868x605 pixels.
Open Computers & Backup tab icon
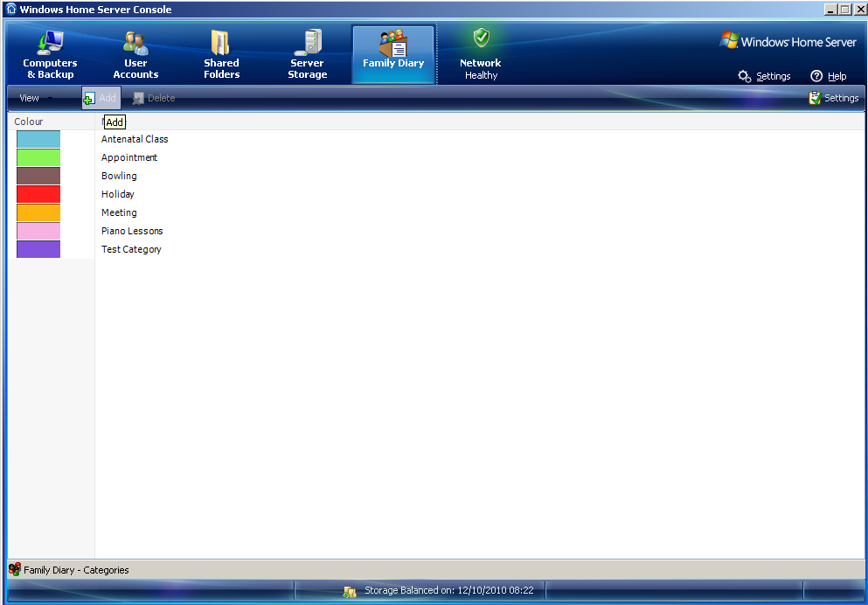coord(51,43)
